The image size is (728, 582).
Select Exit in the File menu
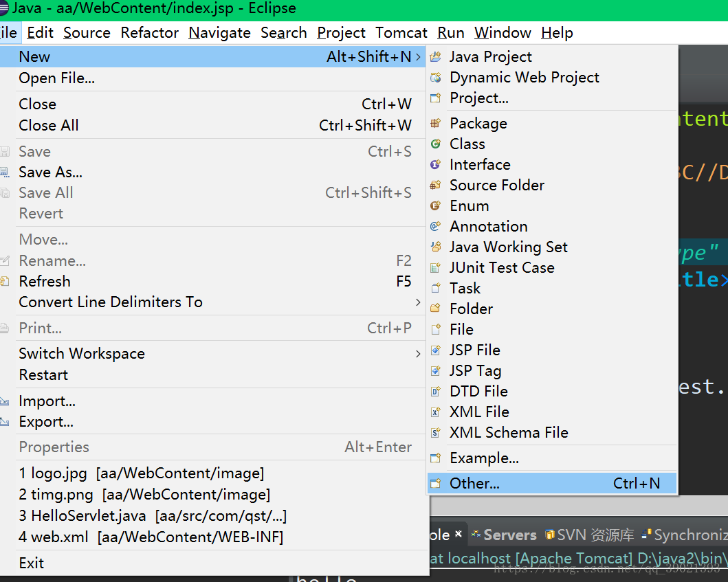coord(32,563)
